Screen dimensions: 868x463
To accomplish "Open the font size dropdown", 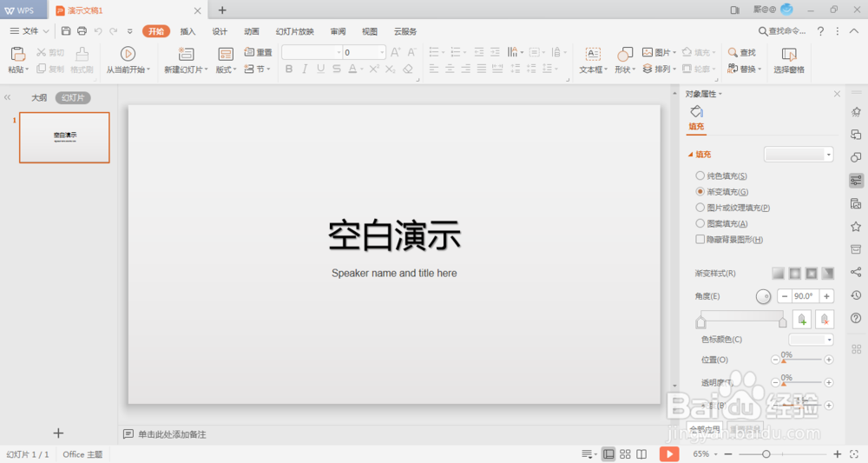I will tap(382, 53).
